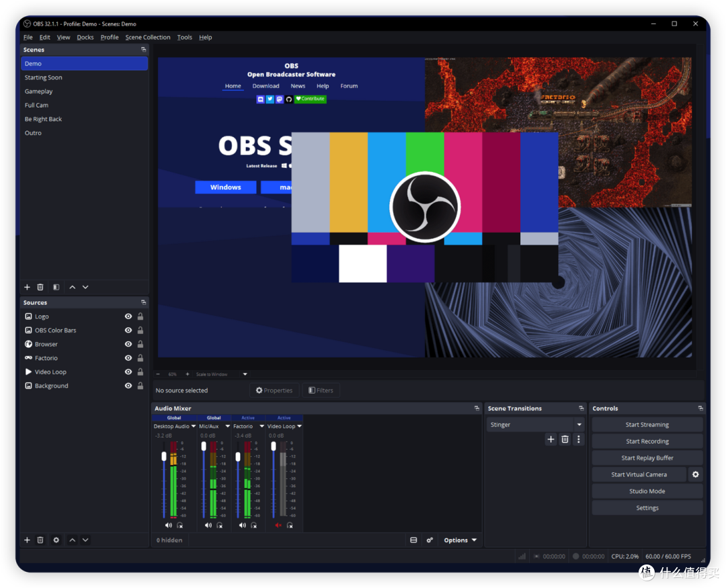The image size is (726, 588).
Task: Open Desktop Audio channel dropdown arrow
Action: [x=194, y=426]
